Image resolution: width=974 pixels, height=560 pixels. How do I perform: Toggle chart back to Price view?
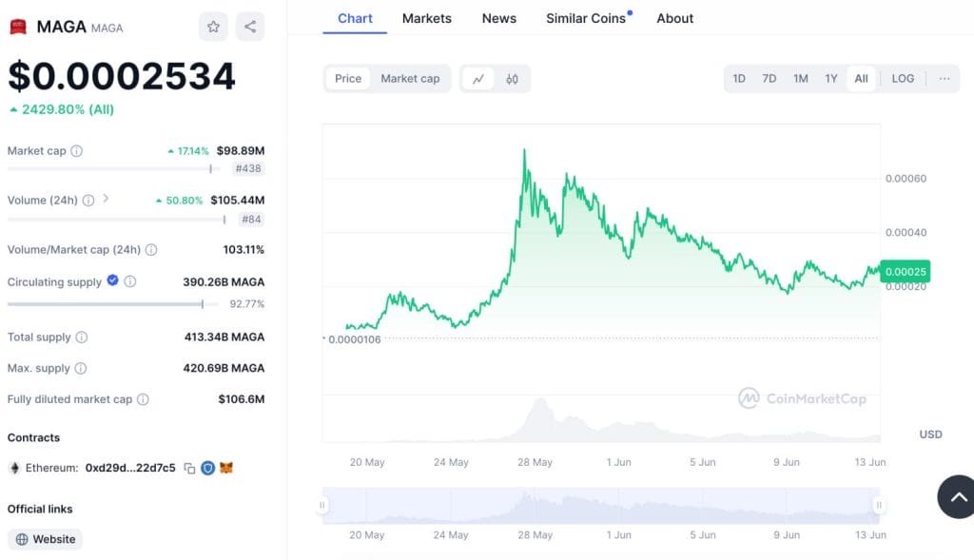point(347,79)
